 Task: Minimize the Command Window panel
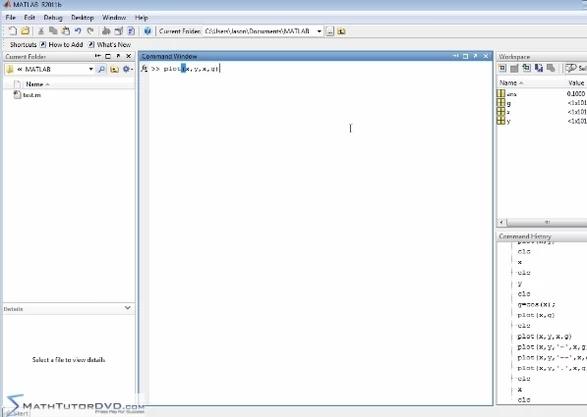(x=455, y=56)
